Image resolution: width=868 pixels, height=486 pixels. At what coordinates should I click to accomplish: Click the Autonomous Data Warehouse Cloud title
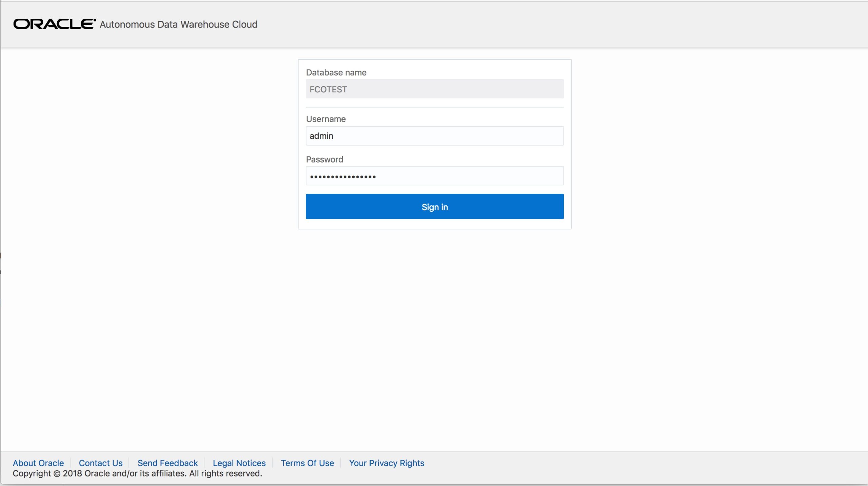click(178, 24)
